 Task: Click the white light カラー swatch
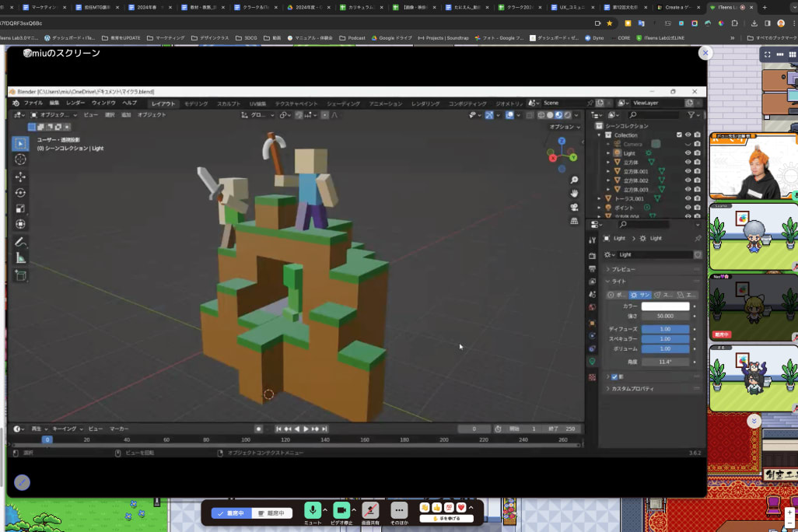[665, 306]
